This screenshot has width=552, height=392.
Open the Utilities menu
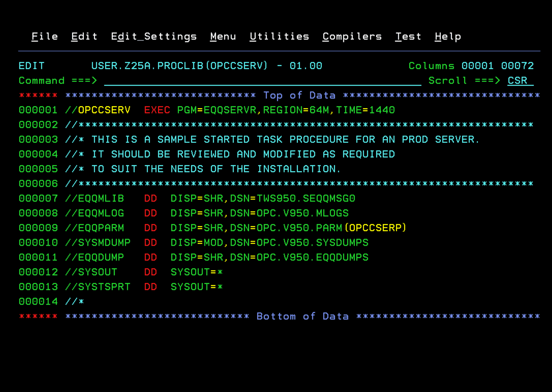(x=279, y=37)
